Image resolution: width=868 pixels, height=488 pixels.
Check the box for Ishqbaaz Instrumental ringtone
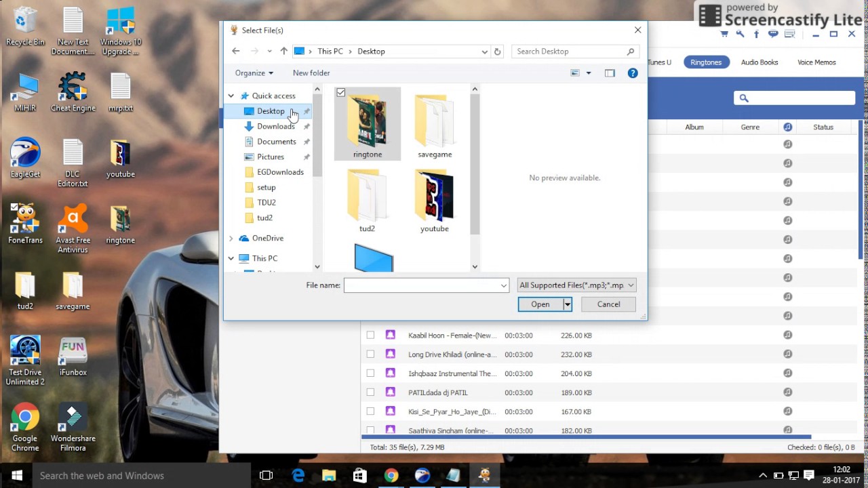[x=370, y=373]
